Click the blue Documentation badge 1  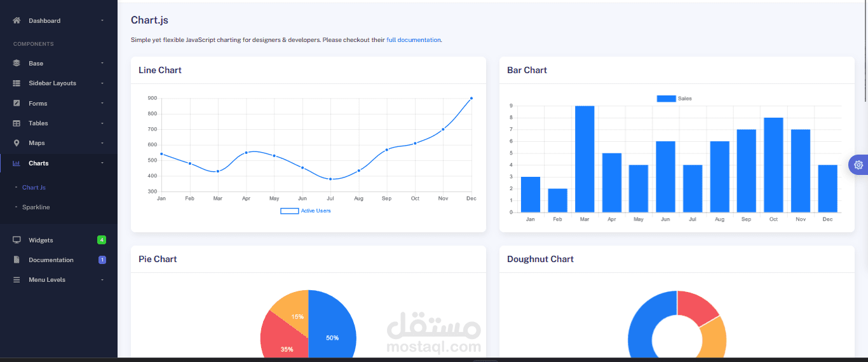102,260
